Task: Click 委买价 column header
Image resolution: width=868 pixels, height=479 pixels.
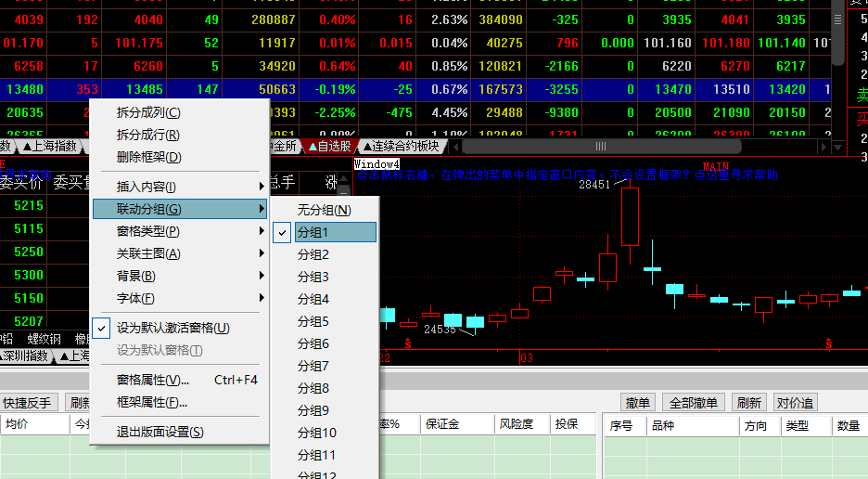Action: [21, 182]
